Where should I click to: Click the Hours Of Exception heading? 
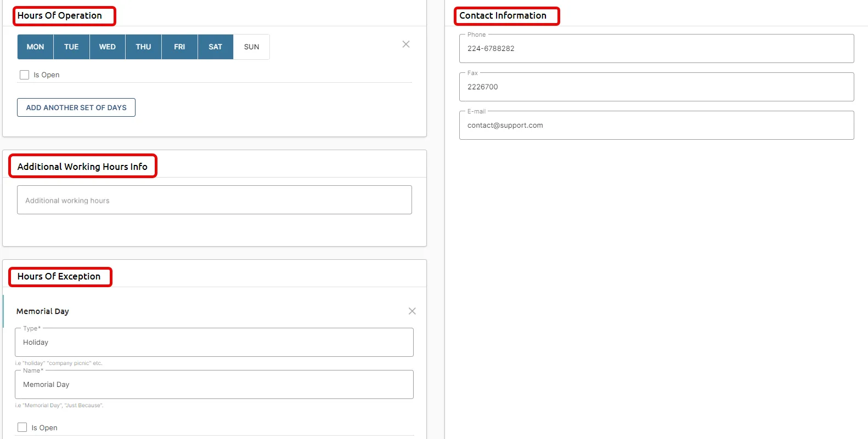[59, 276]
